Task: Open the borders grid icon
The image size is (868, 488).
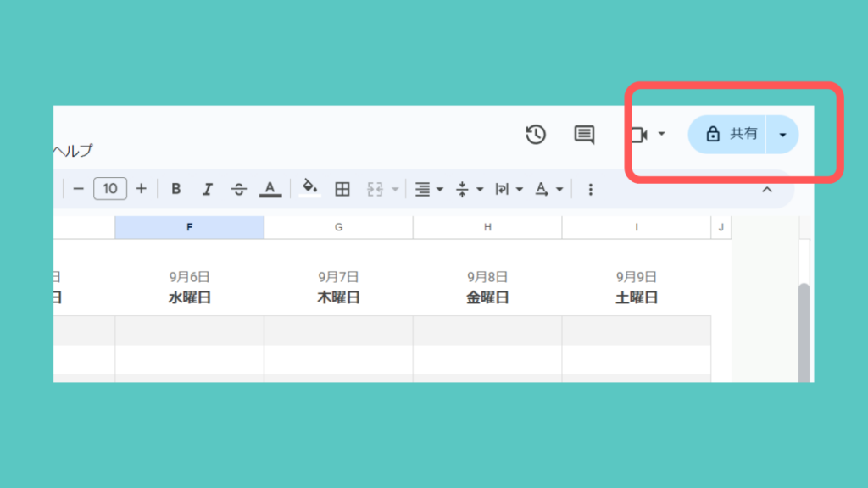Action: click(342, 189)
